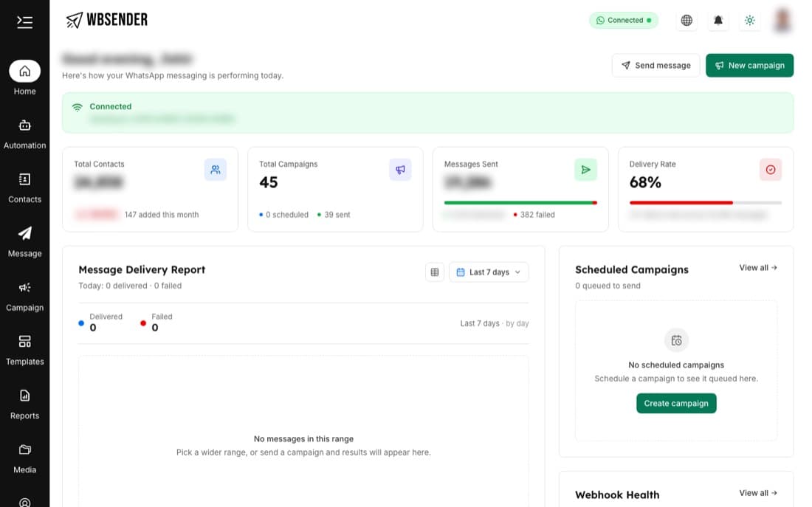Go to Home in the sidebar

point(24,78)
